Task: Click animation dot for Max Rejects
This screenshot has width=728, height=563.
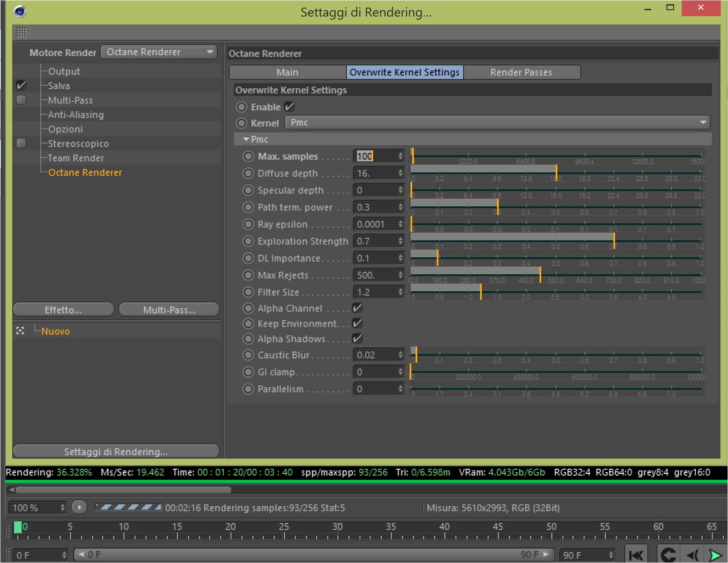Action: [x=248, y=275]
